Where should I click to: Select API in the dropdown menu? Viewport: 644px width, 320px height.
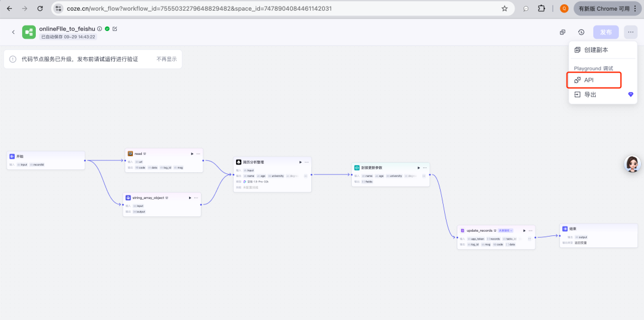589,80
